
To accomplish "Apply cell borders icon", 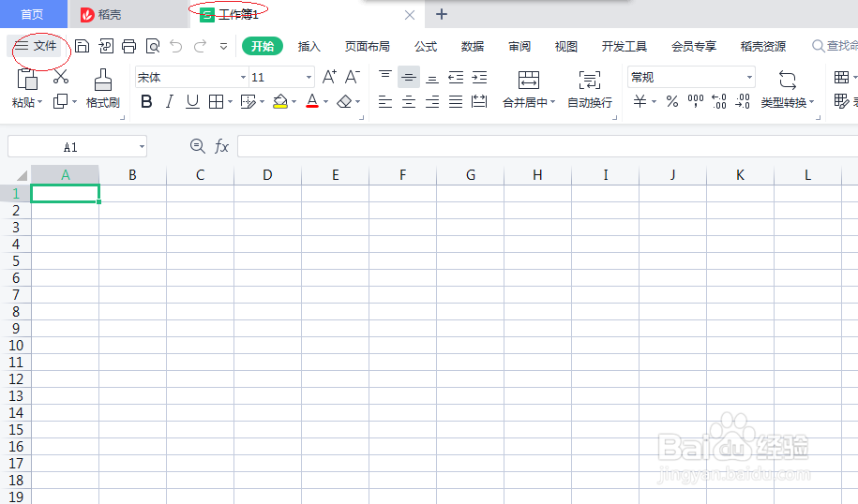I will click(217, 102).
